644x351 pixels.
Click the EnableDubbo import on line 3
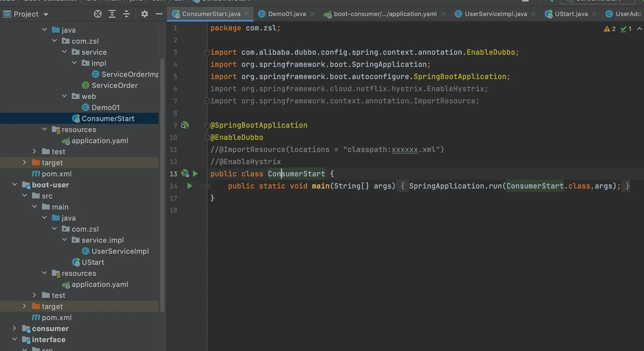tap(365, 53)
